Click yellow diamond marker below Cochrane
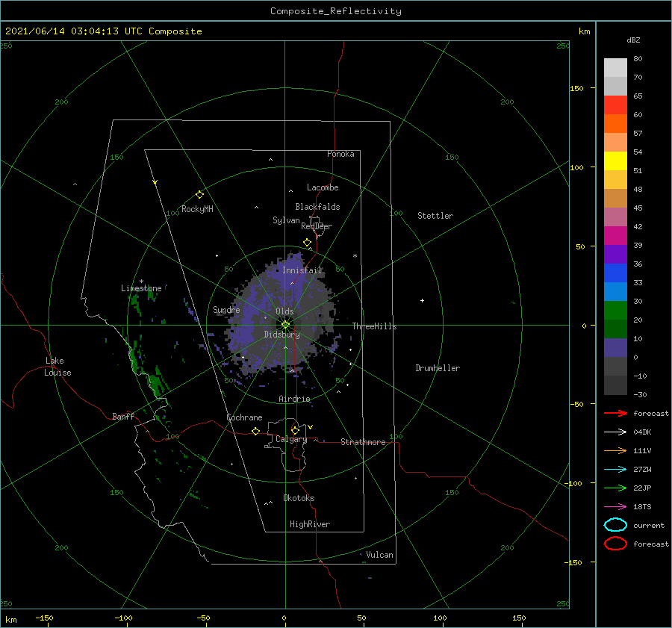 [255, 431]
